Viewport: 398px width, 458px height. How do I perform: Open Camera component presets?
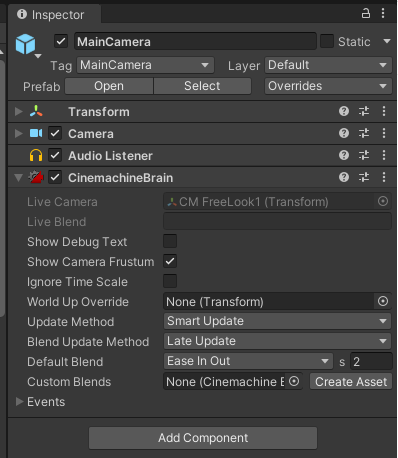(364, 133)
